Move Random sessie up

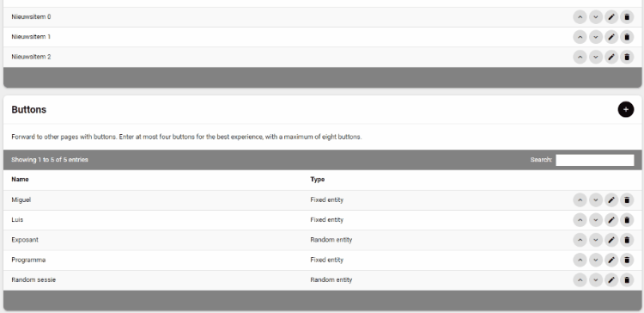[x=580, y=280]
